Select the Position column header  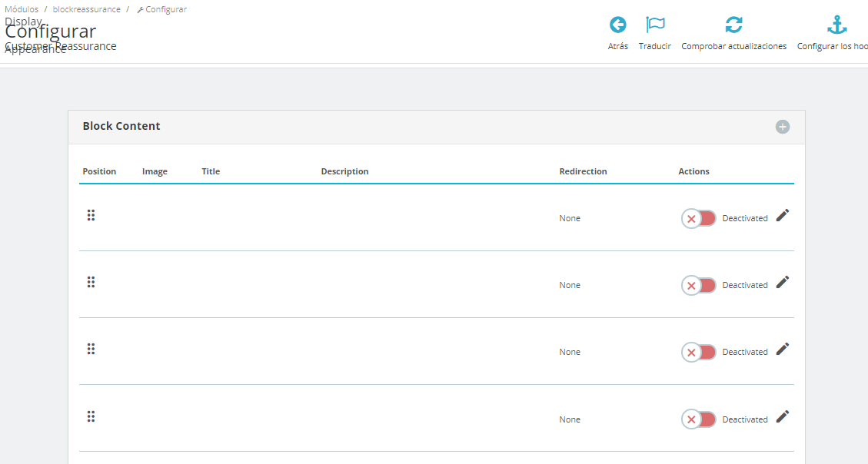tap(99, 171)
